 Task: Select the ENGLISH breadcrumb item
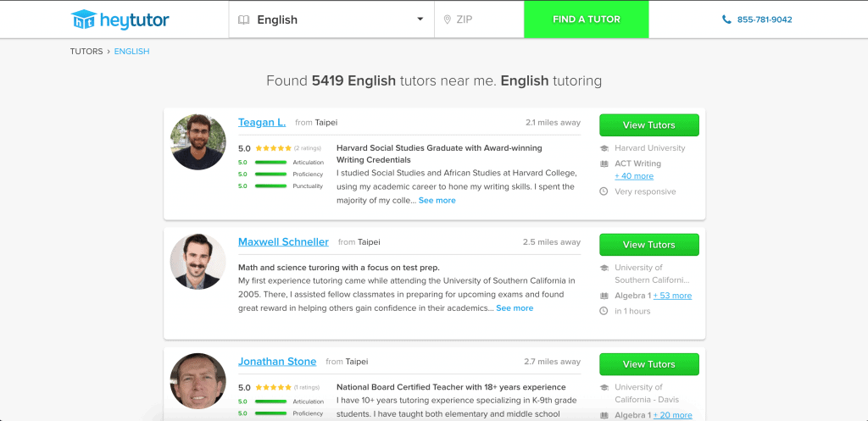[x=131, y=52]
